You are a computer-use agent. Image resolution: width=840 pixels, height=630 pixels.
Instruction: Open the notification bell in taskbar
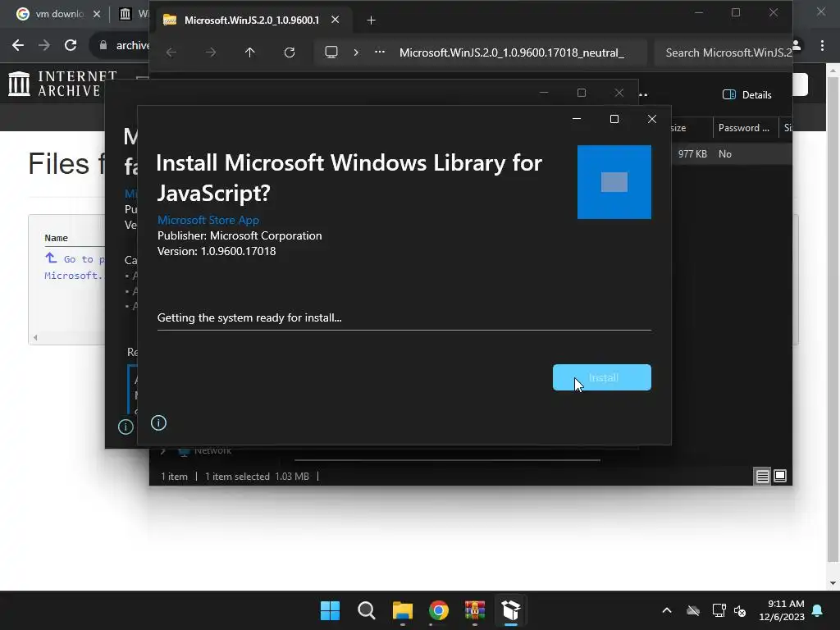coord(818,610)
